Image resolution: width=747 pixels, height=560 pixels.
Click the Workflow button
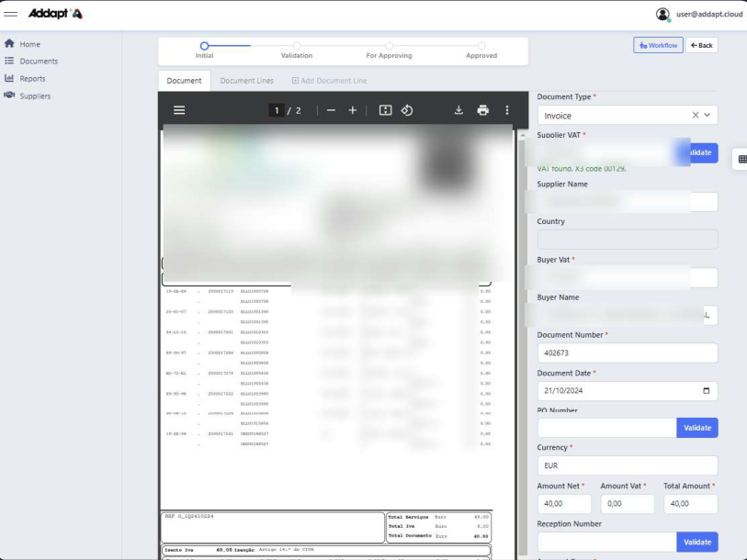[x=658, y=45]
